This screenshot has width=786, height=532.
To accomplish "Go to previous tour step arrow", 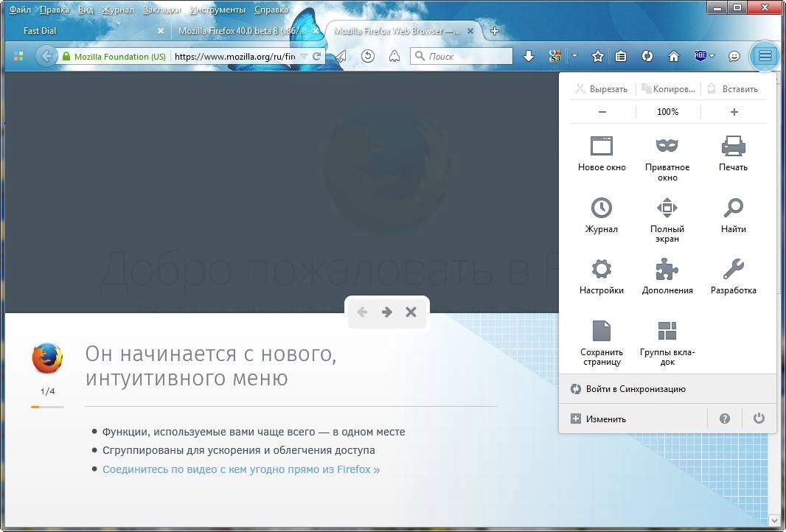I will (x=362, y=312).
